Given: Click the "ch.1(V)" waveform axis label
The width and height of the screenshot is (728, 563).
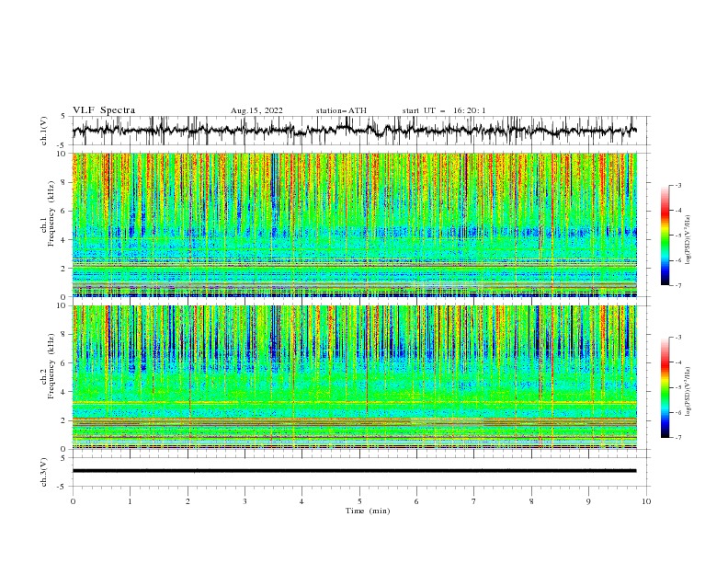Looking at the screenshot, I should click(44, 131).
